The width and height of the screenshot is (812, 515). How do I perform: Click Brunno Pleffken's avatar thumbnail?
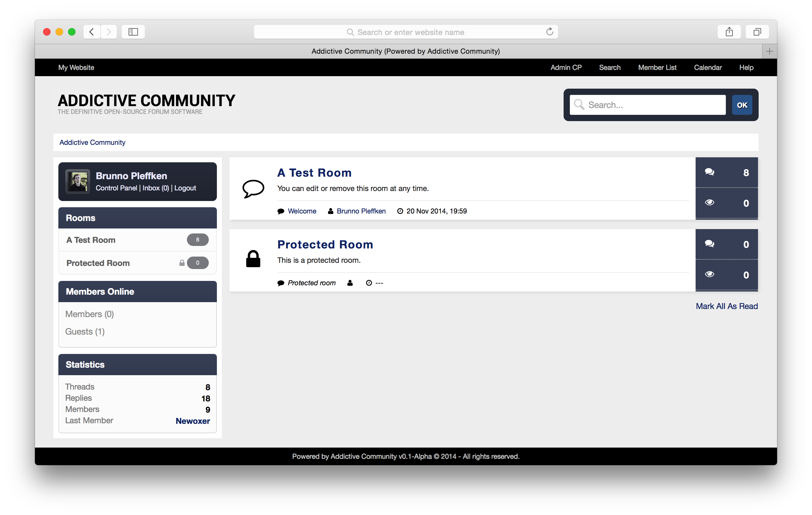click(78, 181)
